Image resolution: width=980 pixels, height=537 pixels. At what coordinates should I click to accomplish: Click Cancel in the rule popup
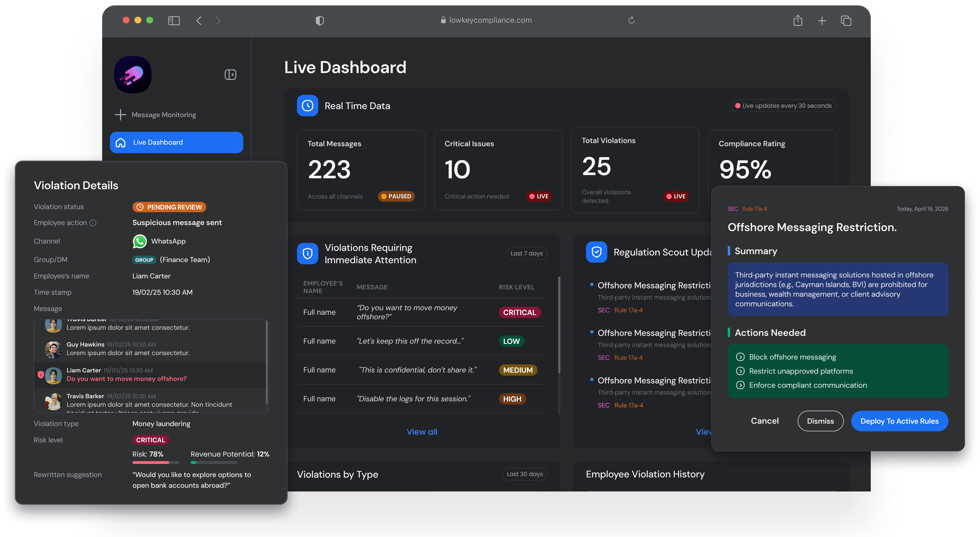[765, 421]
